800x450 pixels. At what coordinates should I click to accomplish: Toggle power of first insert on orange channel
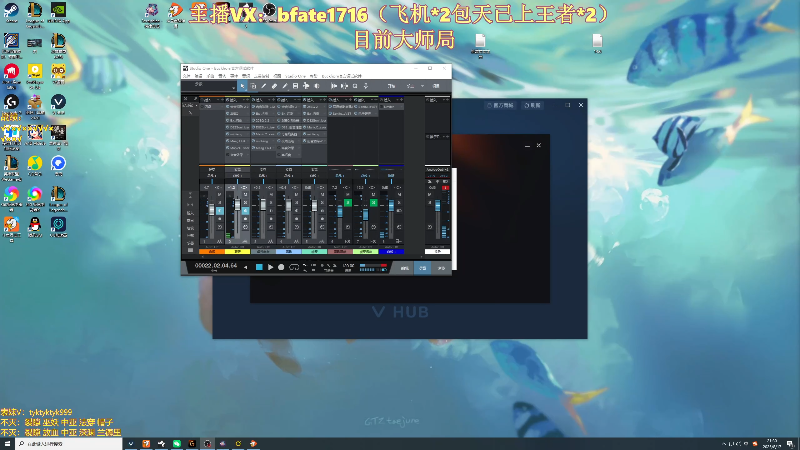[202, 107]
